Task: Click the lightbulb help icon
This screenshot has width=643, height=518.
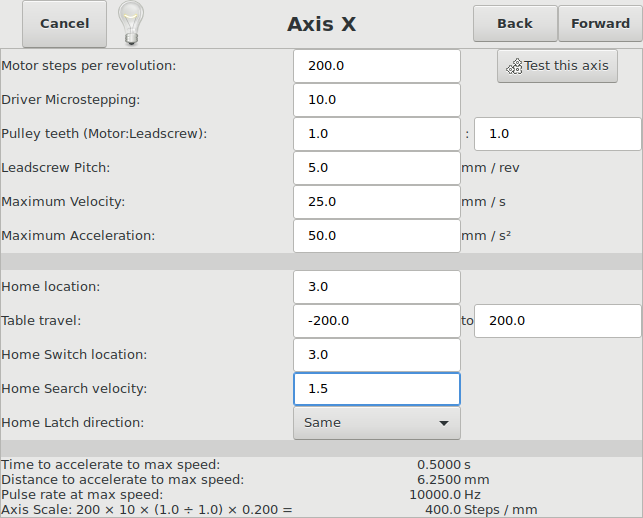Action: pos(131,23)
